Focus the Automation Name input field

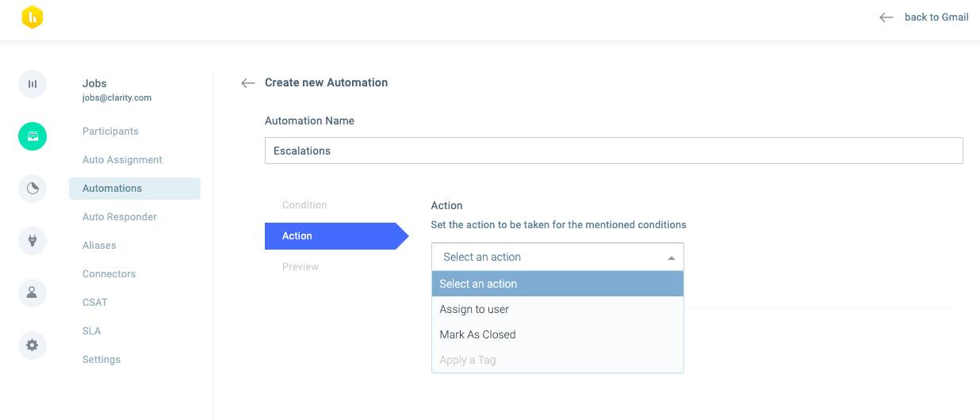tap(614, 151)
